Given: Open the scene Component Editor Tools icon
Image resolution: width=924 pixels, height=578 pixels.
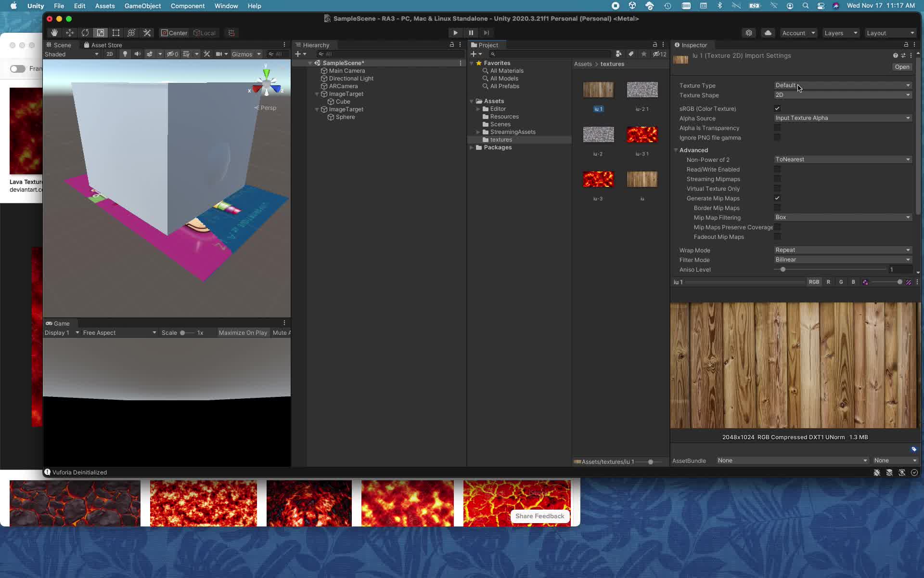Looking at the screenshot, I should click(207, 54).
